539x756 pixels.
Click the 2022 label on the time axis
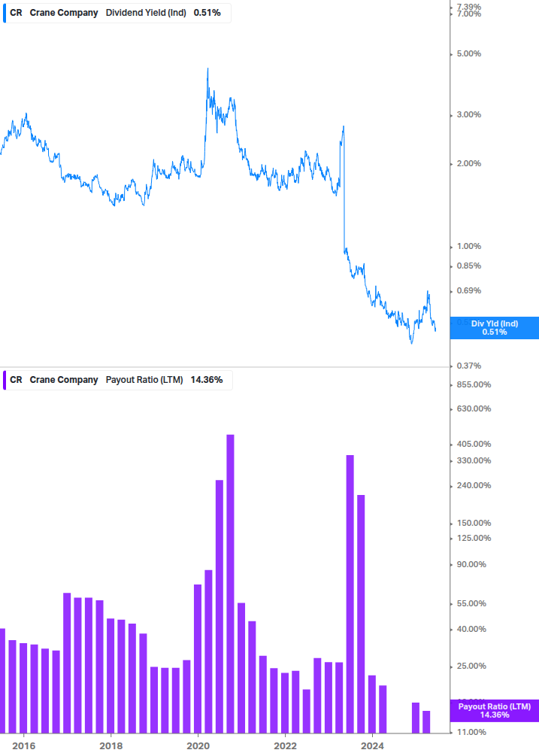[285, 746]
